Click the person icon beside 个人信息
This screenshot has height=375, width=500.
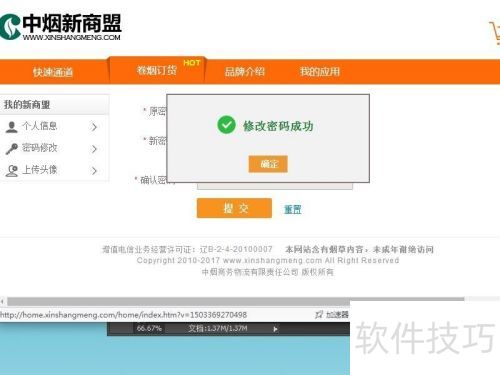pyautogui.click(x=12, y=127)
